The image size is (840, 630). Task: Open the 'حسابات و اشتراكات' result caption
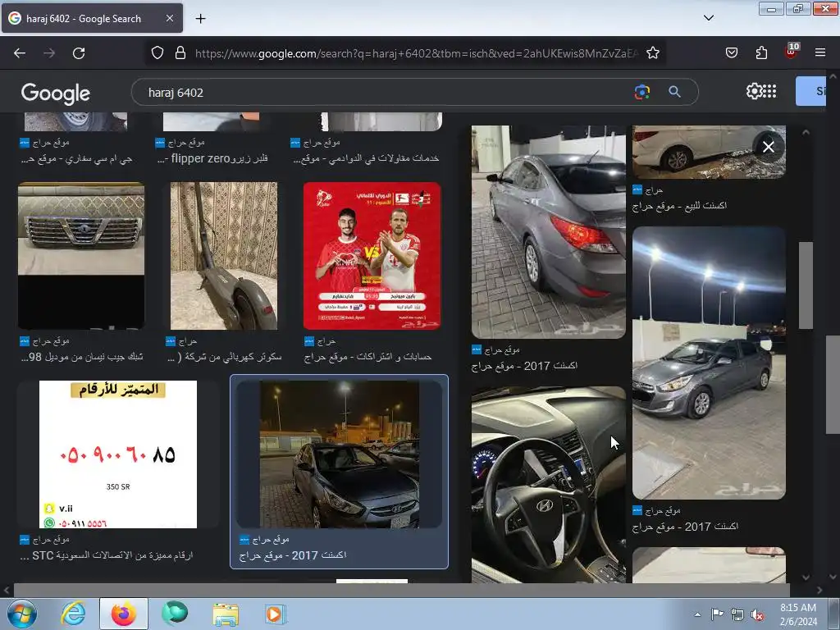coord(367,357)
